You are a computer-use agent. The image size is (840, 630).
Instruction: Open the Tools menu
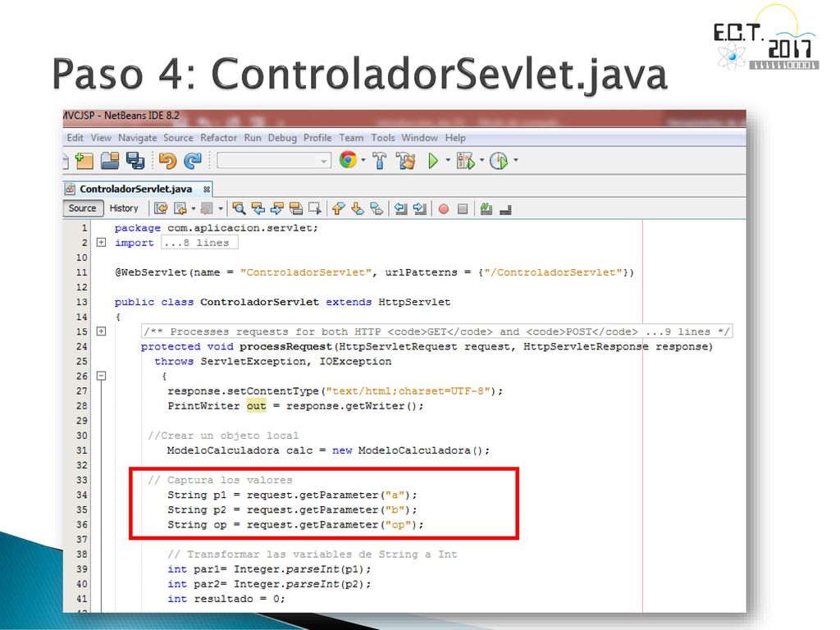pyautogui.click(x=383, y=138)
